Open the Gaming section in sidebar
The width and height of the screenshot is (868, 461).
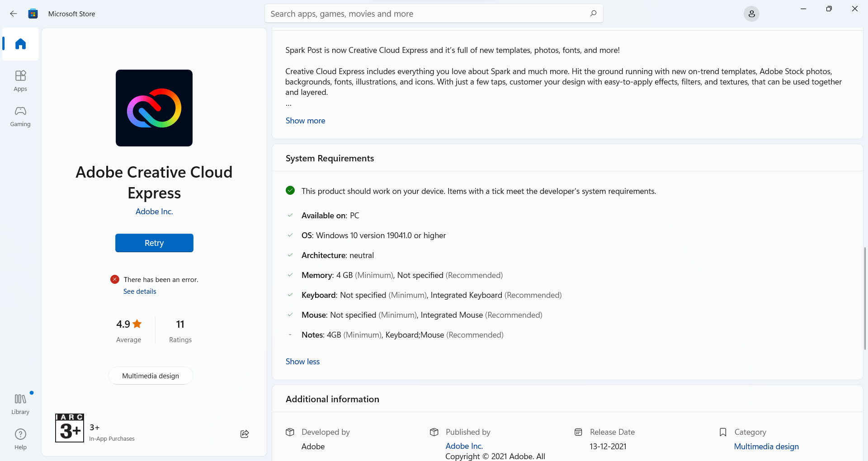click(20, 116)
